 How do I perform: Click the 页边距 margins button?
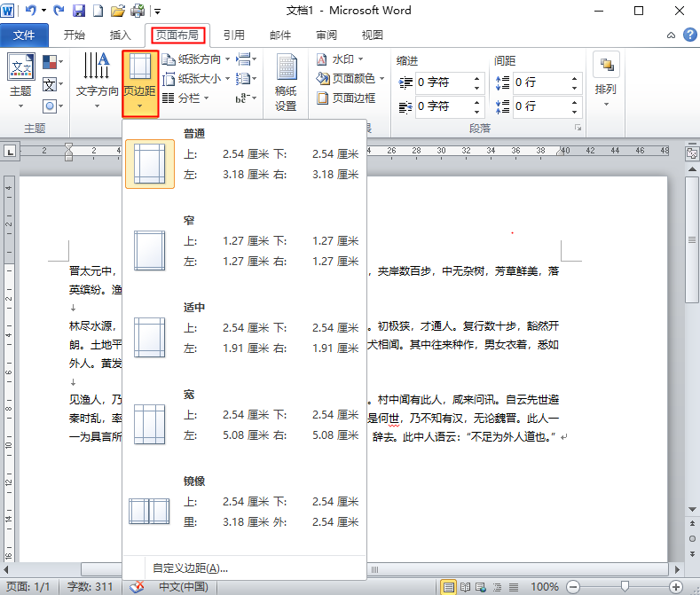pyautogui.click(x=140, y=83)
